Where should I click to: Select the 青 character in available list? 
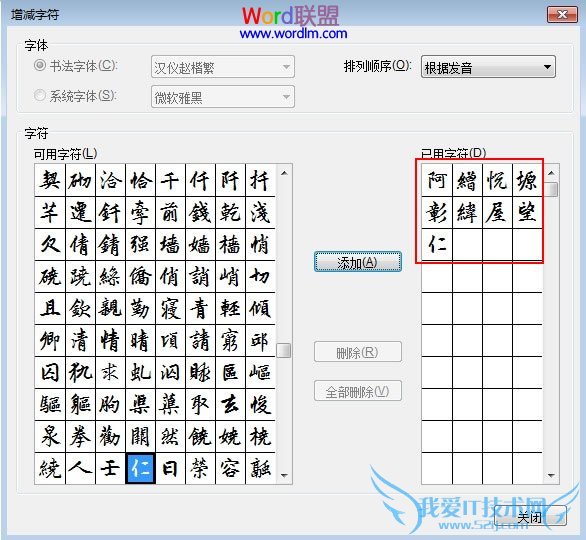tap(200, 308)
